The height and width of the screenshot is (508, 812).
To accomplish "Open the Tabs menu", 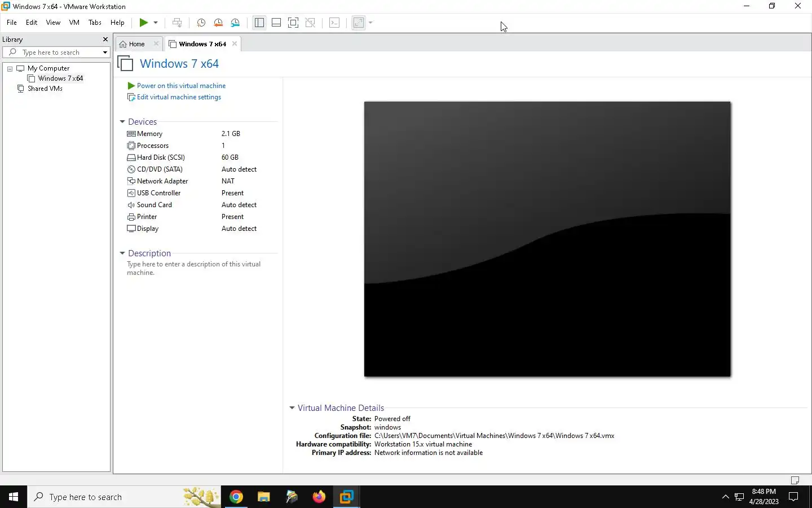I will coord(95,23).
